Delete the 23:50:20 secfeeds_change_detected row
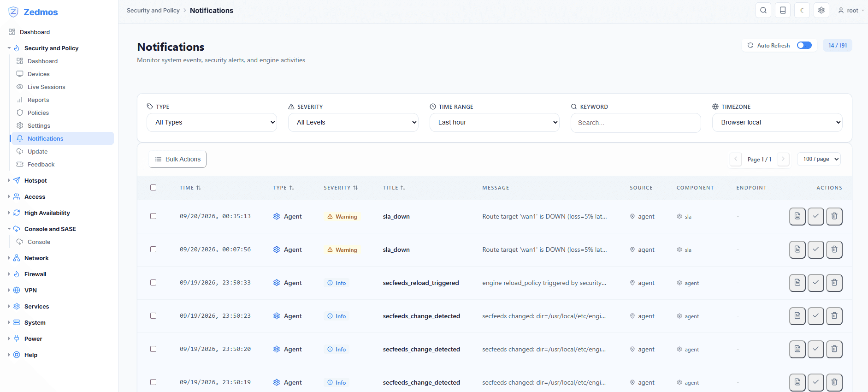The image size is (868, 392). click(x=834, y=349)
